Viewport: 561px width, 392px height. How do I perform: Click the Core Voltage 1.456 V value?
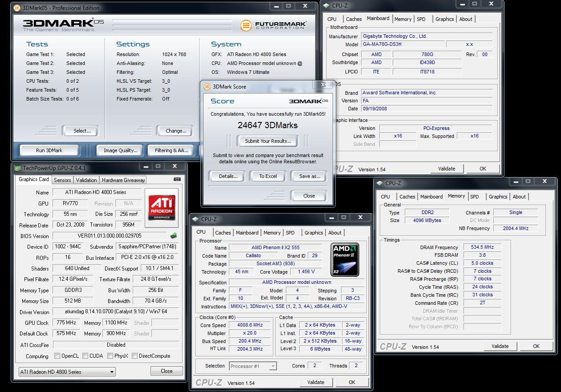click(x=306, y=271)
